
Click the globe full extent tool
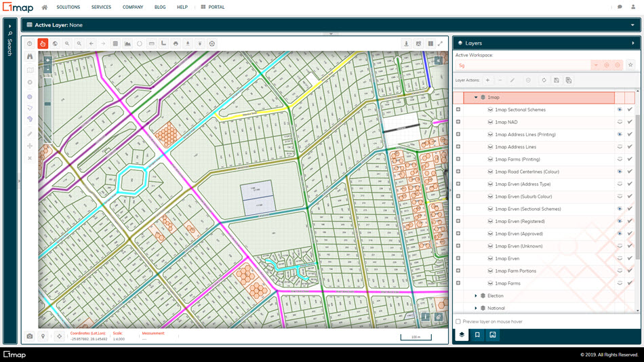tap(55, 43)
